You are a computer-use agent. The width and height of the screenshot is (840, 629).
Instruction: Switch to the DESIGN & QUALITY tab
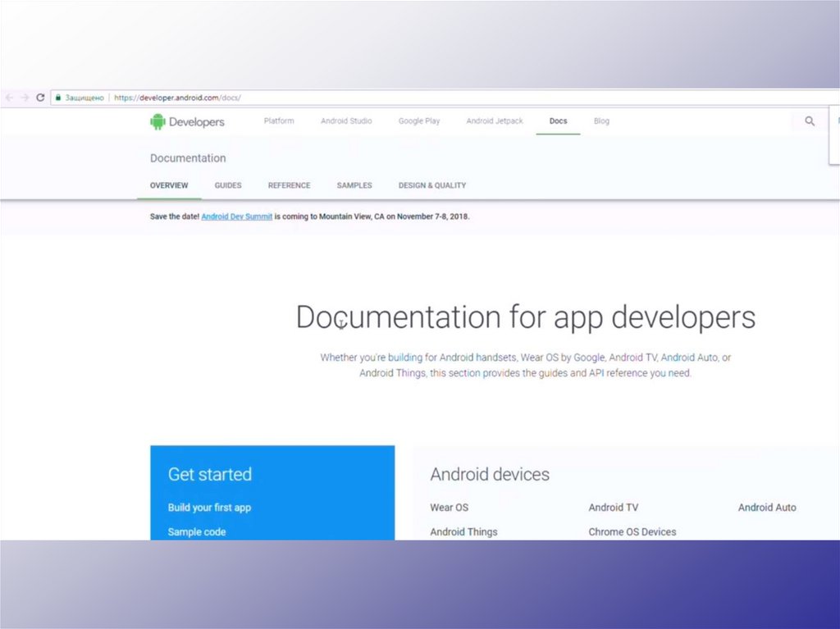431,185
